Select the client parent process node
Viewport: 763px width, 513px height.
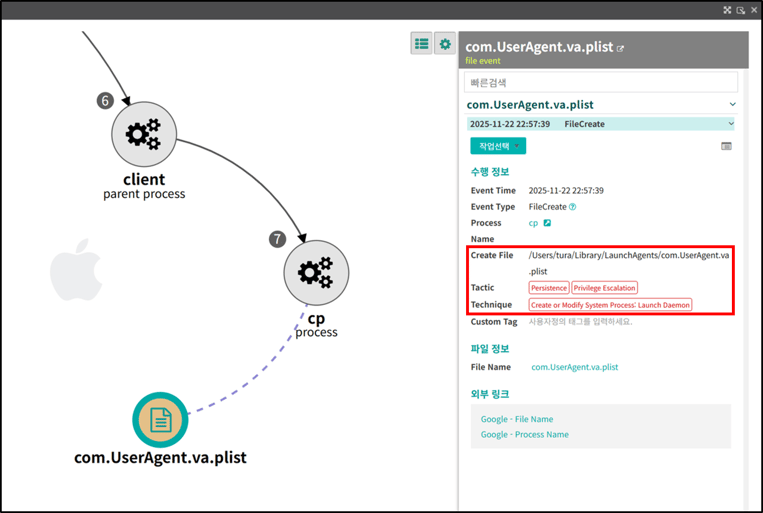tap(144, 134)
